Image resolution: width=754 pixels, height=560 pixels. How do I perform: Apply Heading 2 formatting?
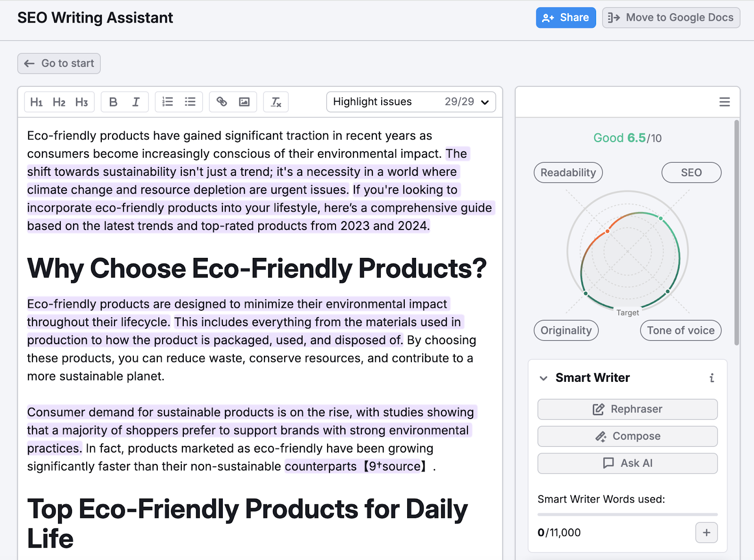(59, 102)
